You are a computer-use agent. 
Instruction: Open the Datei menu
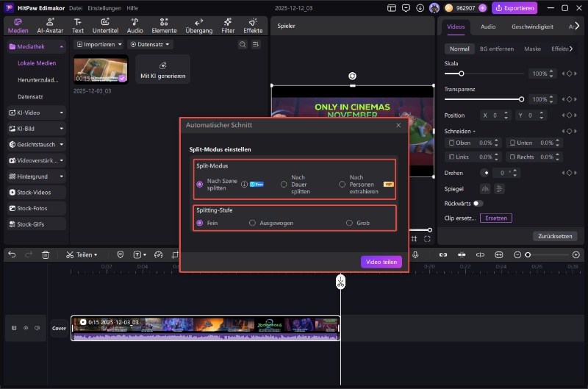point(76,8)
